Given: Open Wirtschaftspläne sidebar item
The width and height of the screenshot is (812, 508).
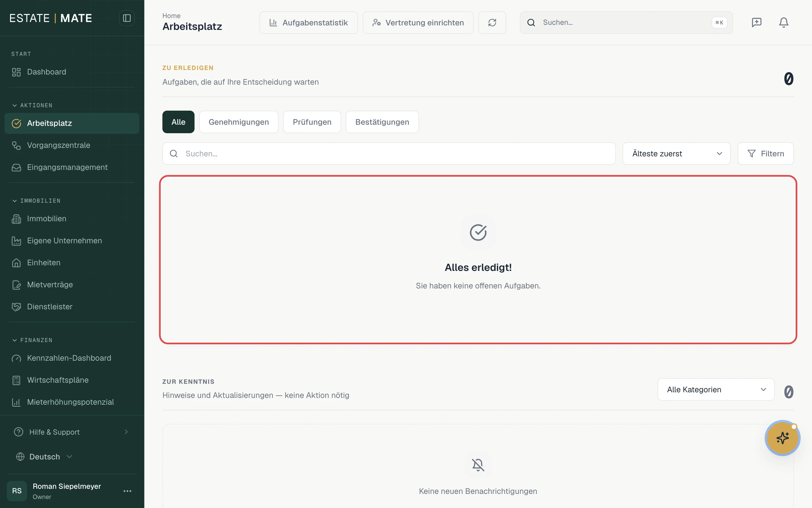Looking at the screenshot, I should point(72,380).
